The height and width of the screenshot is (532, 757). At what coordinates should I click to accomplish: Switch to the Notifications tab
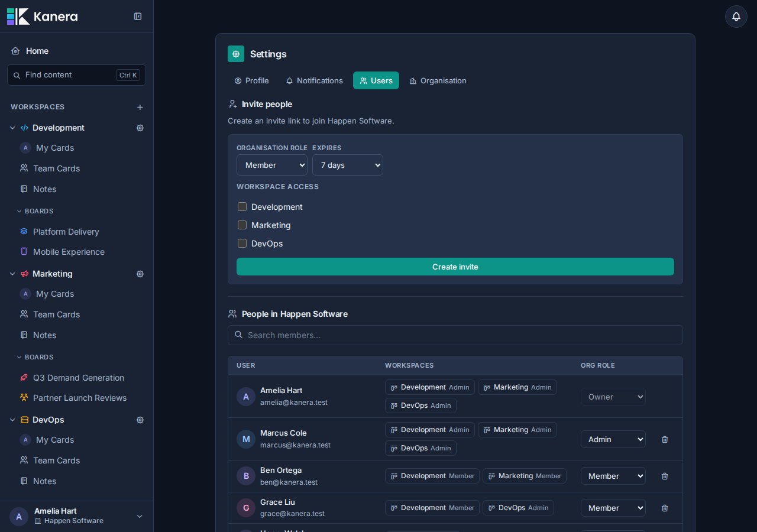(314, 80)
